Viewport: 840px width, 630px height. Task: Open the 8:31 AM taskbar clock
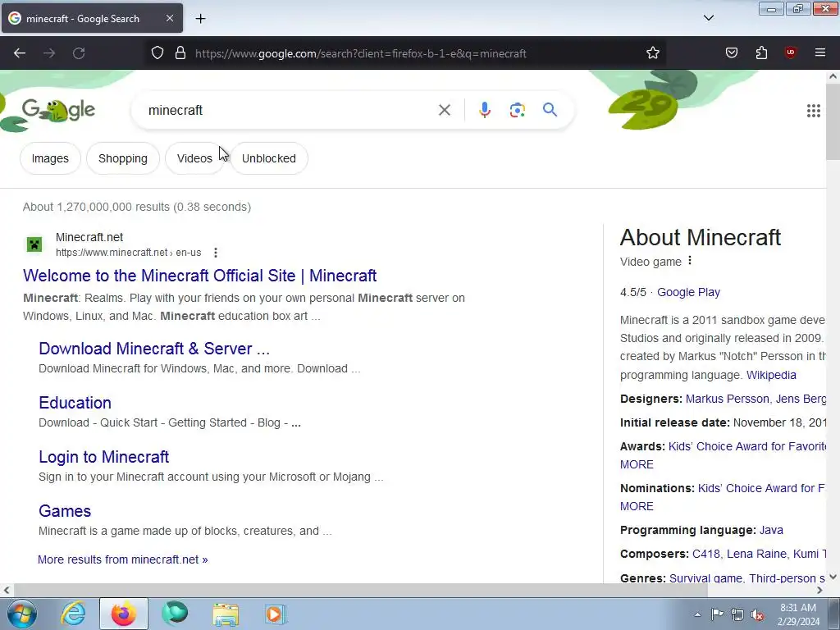798,614
